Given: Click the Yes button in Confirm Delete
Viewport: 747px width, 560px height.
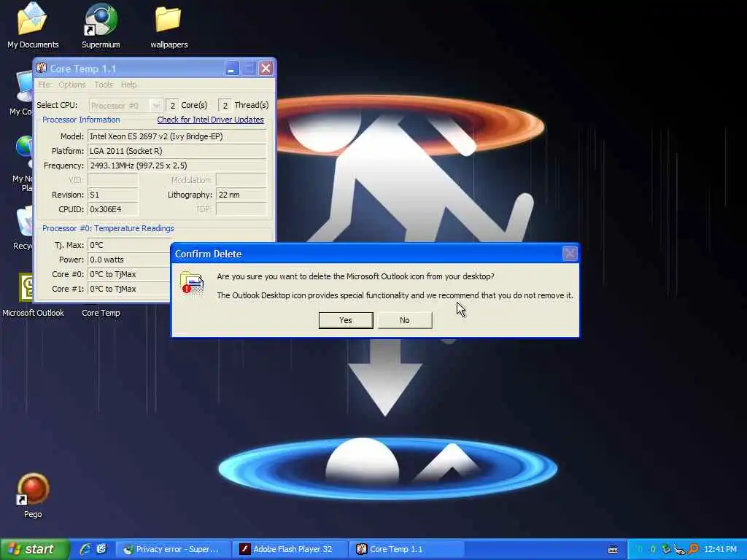Looking at the screenshot, I should pos(345,320).
